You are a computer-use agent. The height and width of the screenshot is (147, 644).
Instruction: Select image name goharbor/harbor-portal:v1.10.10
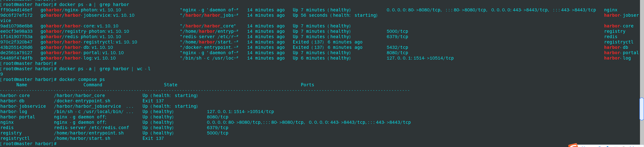click(82, 53)
